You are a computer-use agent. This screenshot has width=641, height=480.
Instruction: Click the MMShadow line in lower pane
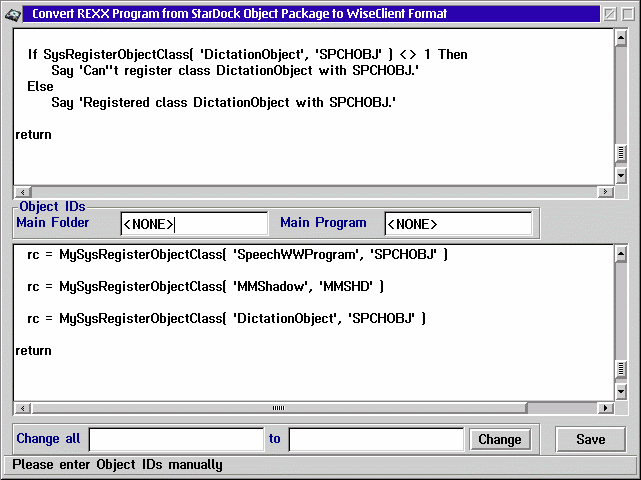pos(205,287)
